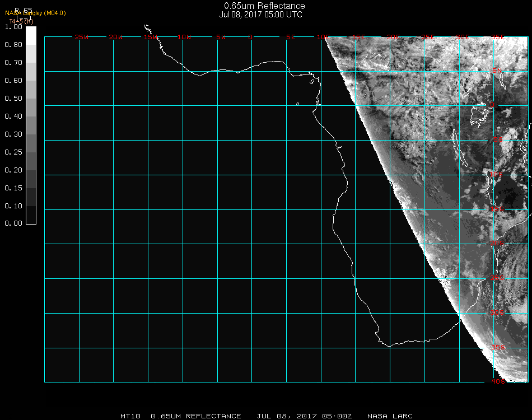532x420 pixels.
Task: Click the 0.25 color bar value
Action: point(13,152)
